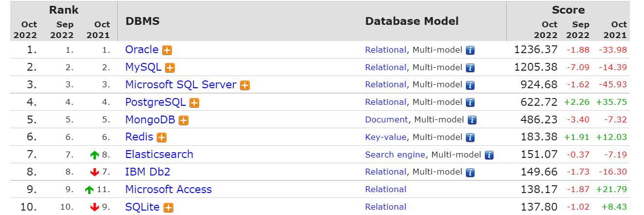Click the plus icon next to Redis
Viewport: 644px width, 215px height.
tap(162, 138)
